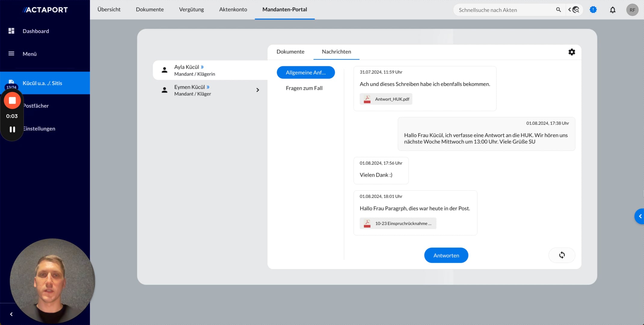Click the Antworten button
Image resolution: width=644 pixels, height=325 pixels.
point(446,255)
